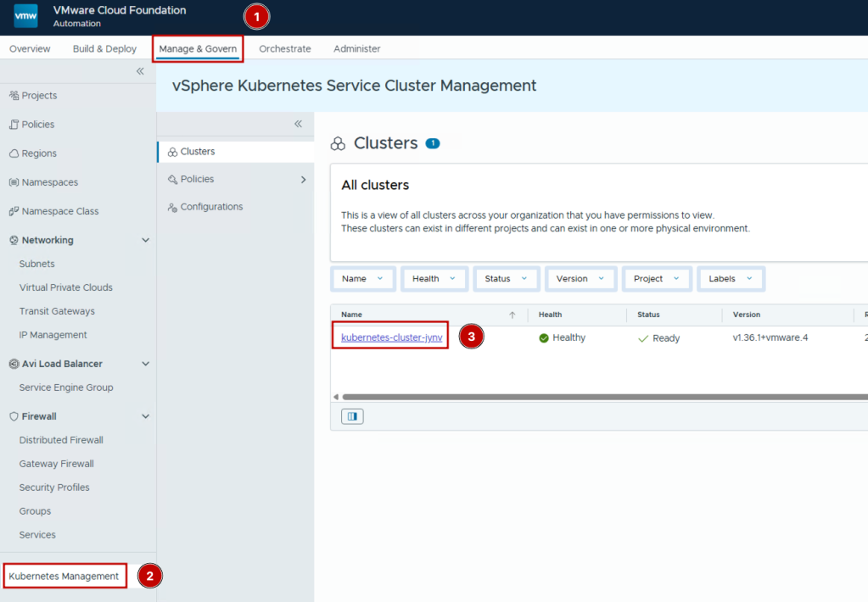Switch to the Build & Deploy tab
The image size is (868, 602).
tap(104, 48)
